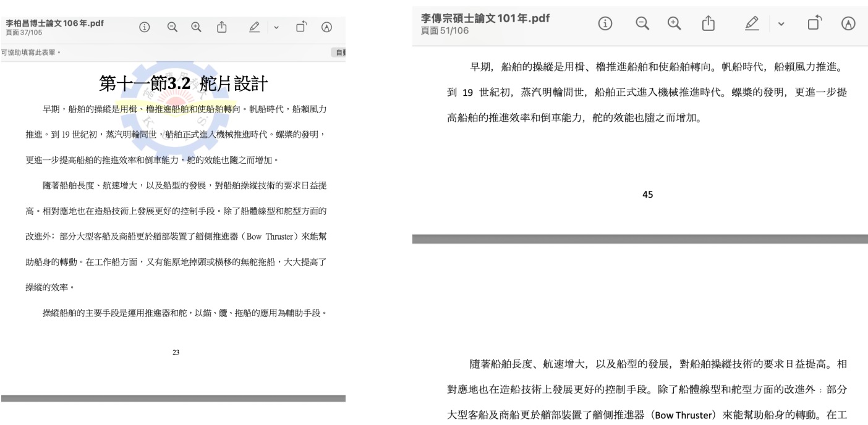Click the page indicator 頁面 37/105
This screenshot has height=425, width=868.
[x=23, y=32]
